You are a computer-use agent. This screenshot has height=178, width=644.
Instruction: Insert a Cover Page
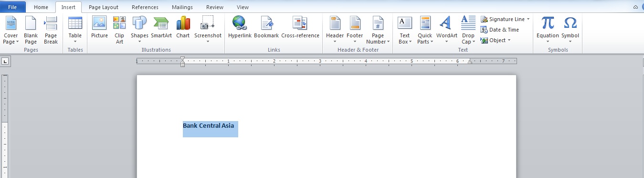[x=11, y=30]
